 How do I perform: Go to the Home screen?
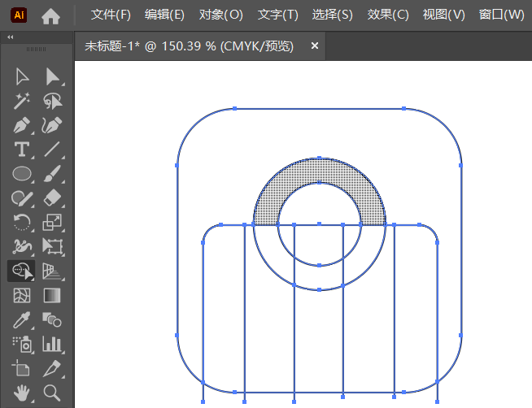(50, 16)
